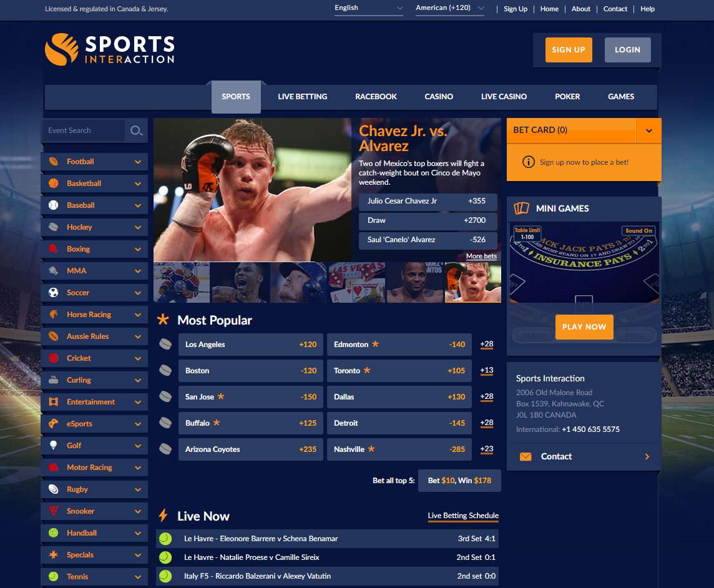Viewport: 714px width, 588px height.
Task: Open the Live Casino tab
Action: click(x=504, y=97)
